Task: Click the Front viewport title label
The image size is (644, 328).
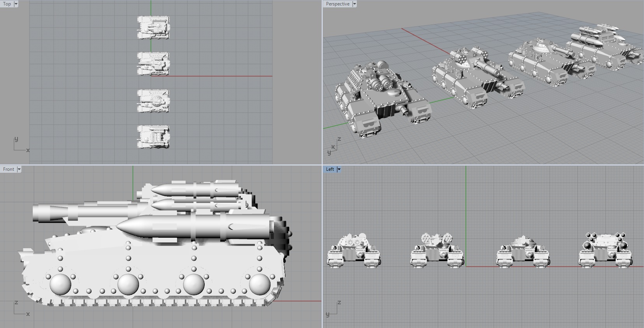Action: click(x=8, y=169)
